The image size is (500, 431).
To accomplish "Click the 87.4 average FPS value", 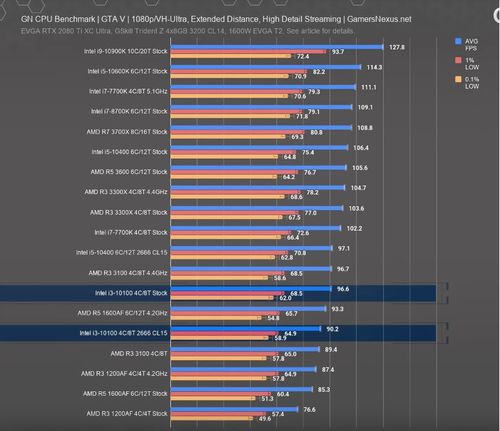I will [328, 370].
